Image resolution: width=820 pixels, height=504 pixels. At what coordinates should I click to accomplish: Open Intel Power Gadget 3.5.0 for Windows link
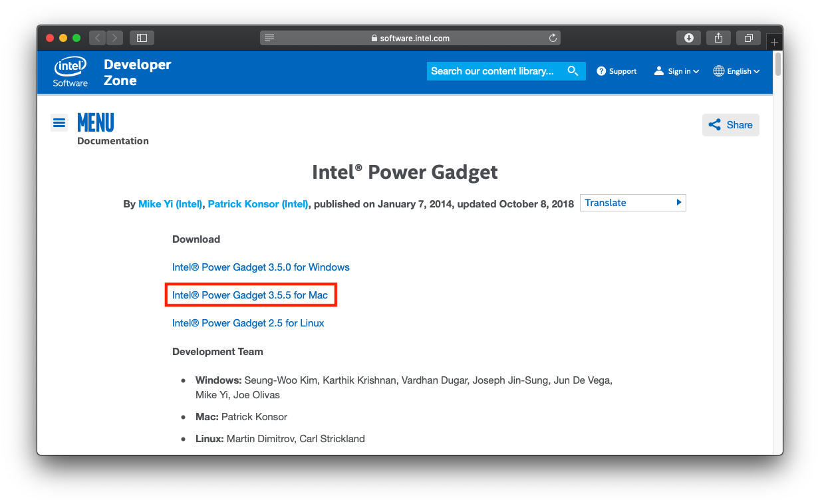point(261,267)
